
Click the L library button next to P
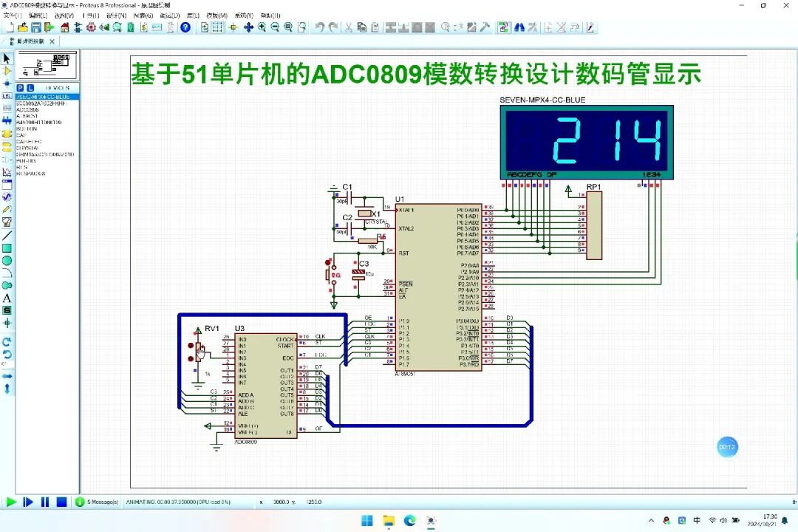tap(30, 87)
